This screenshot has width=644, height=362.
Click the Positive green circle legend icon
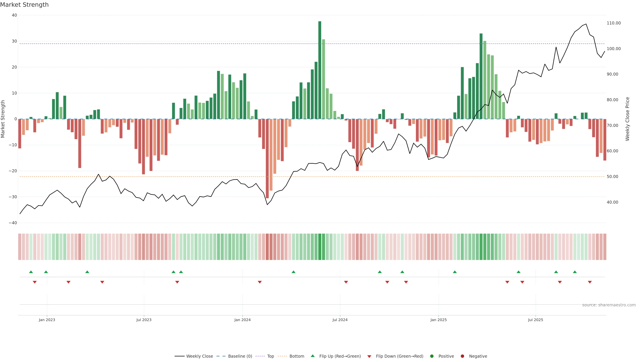coord(432,356)
